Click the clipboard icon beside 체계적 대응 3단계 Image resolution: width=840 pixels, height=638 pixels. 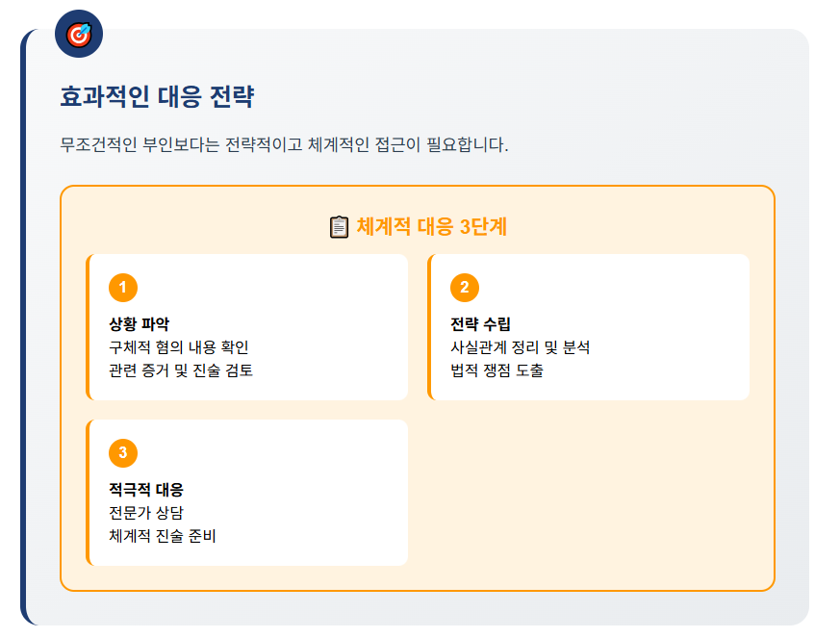click(x=339, y=227)
